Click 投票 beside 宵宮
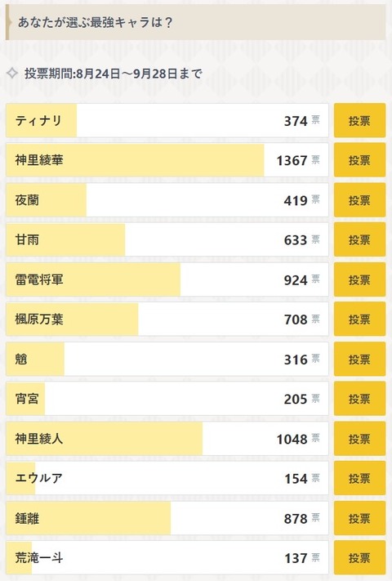The image size is (392, 581). [359, 399]
